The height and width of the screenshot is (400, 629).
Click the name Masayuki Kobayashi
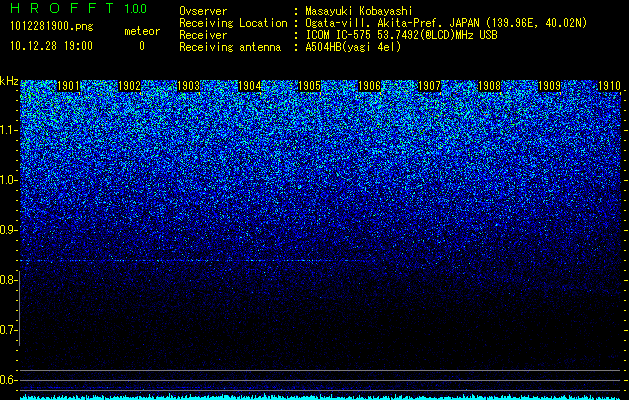pos(359,11)
